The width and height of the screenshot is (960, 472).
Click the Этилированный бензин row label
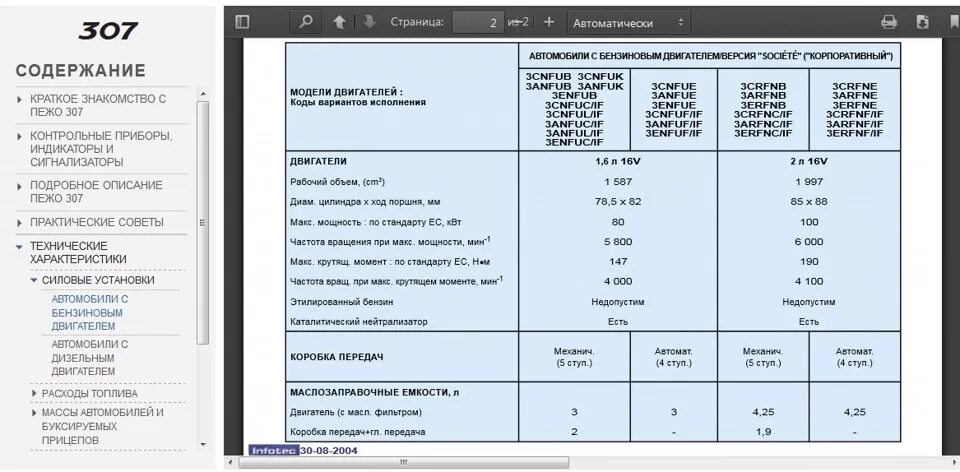tap(341, 302)
